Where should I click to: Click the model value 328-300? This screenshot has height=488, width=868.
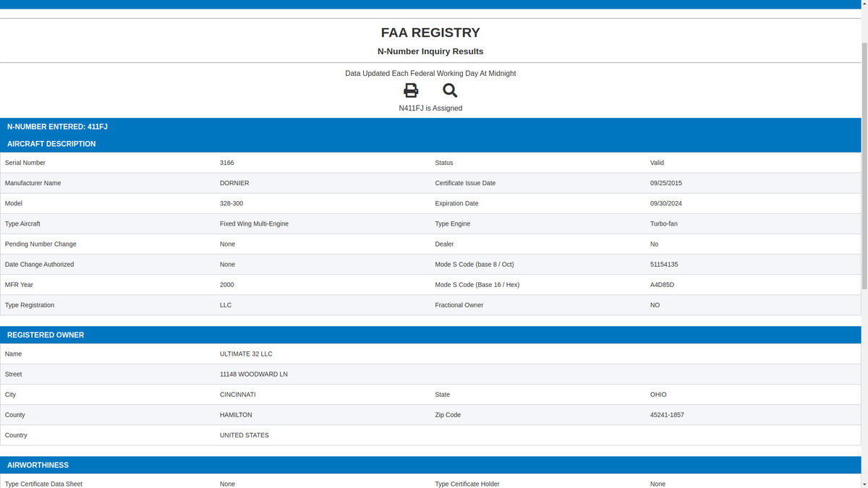[x=231, y=203]
